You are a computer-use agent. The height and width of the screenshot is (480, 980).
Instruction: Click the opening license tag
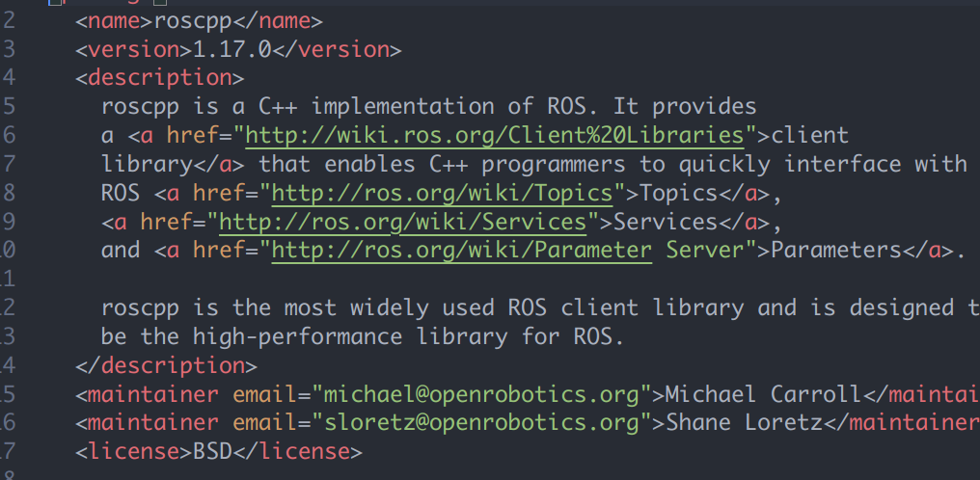(134, 451)
